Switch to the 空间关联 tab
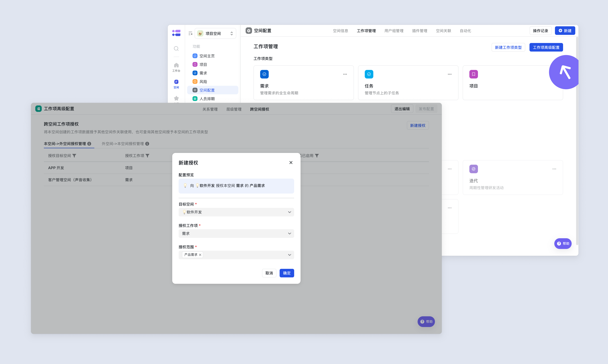This screenshot has height=364, width=608. click(x=443, y=31)
